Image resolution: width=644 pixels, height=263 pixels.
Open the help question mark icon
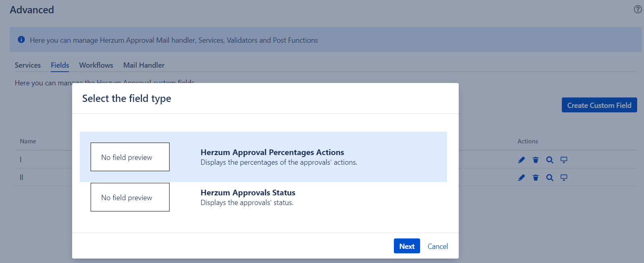[638, 9]
